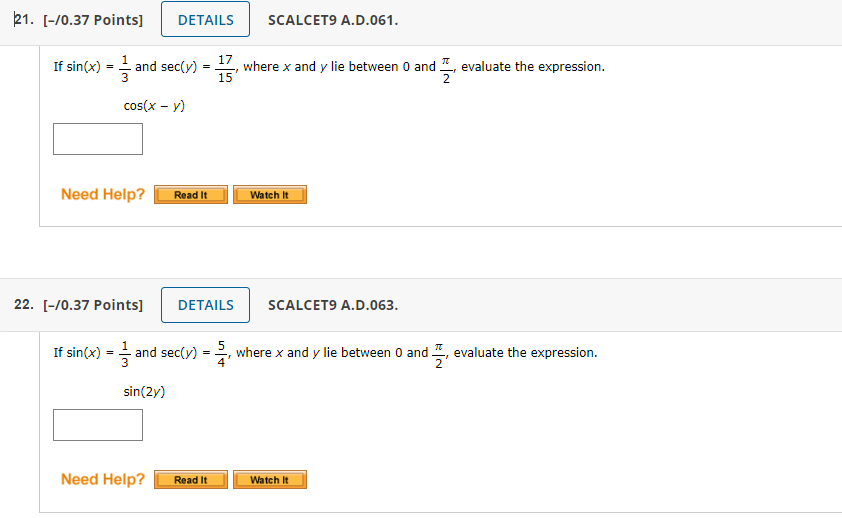
Task: Click the answer box under cos(x − y)
Action: click(98, 139)
